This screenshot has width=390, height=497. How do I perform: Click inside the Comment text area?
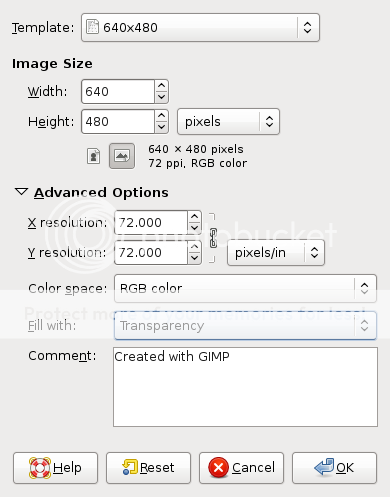(x=245, y=387)
